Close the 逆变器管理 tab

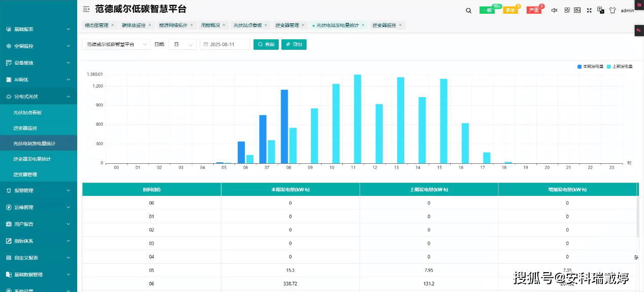coord(303,25)
